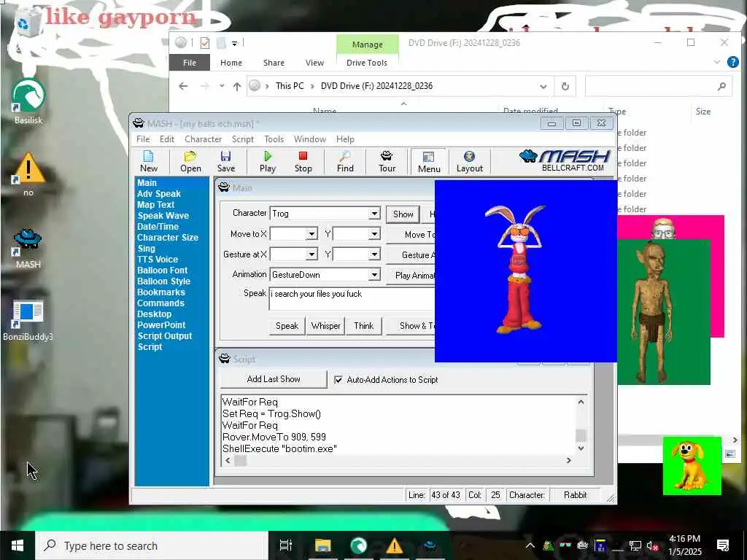
Task: Click Explorer Up arrow
Action: (237, 86)
